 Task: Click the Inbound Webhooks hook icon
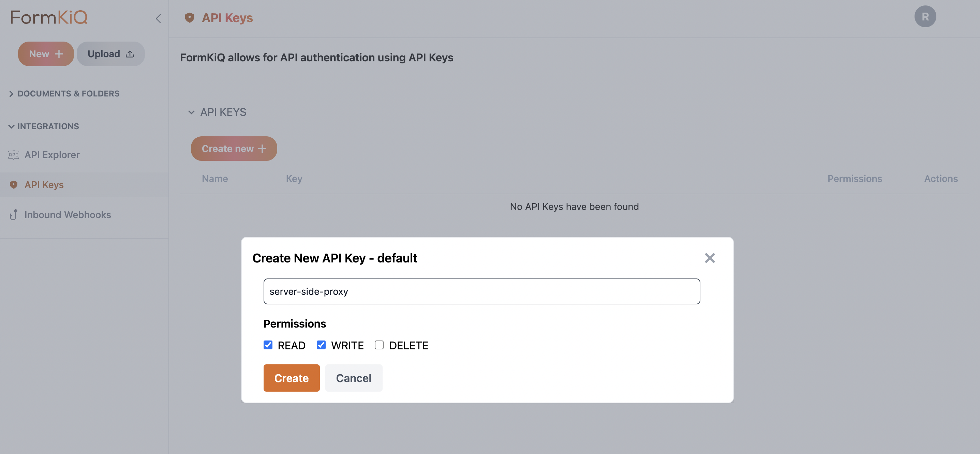coord(14,215)
